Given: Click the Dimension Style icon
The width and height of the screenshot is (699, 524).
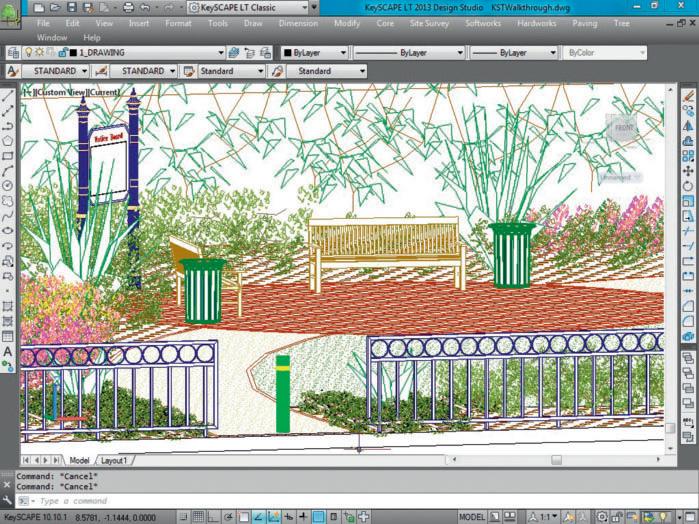Looking at the screenshot, I should pyautogui.click(x=101, y=71).
